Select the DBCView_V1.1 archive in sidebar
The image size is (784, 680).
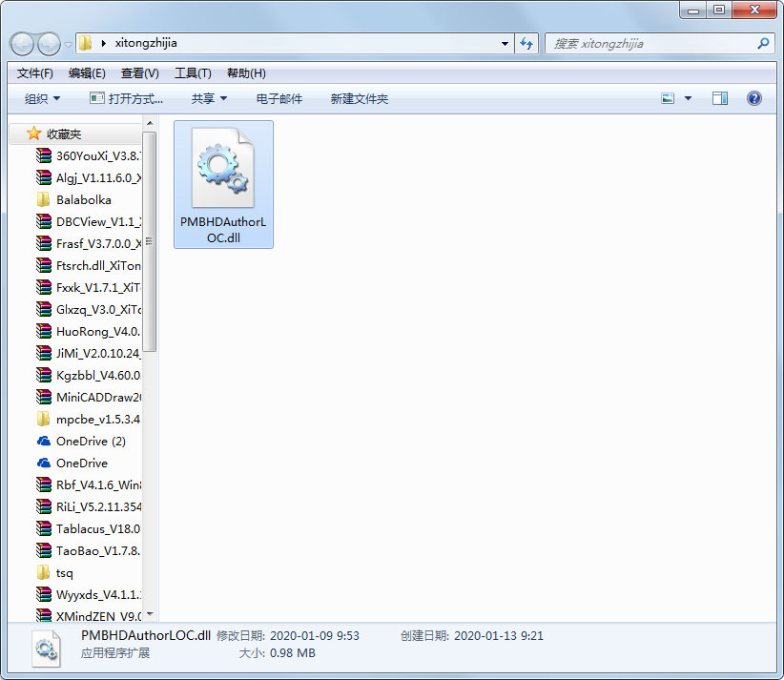tap(88, 222)
